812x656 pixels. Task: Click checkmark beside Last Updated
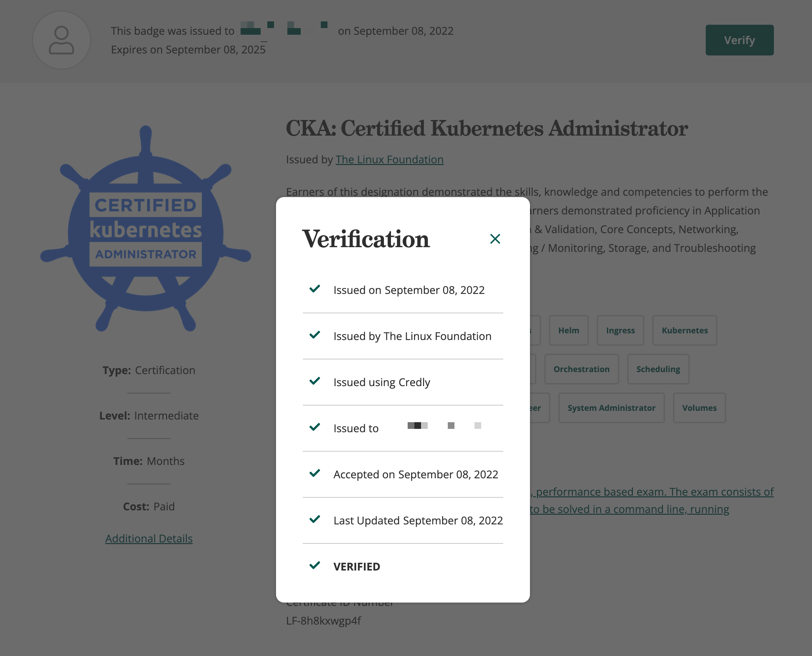pyautogui.click(x=314, y=520)
